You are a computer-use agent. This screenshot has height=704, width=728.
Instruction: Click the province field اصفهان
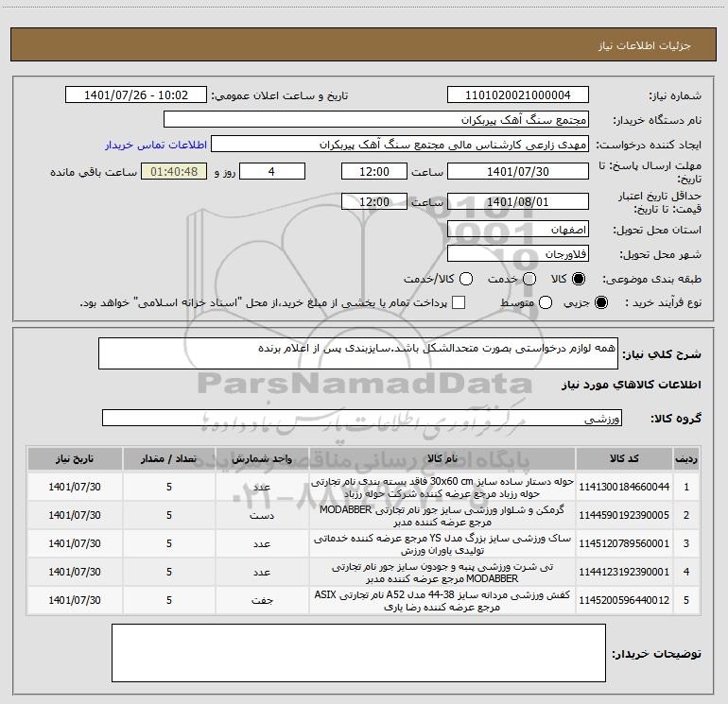point(518,230)
